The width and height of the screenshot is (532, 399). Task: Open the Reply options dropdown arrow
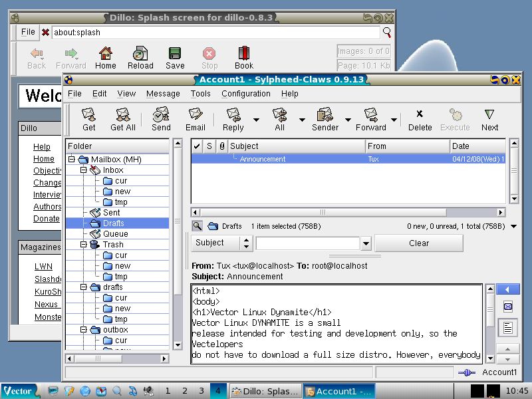tap(256, 120)
